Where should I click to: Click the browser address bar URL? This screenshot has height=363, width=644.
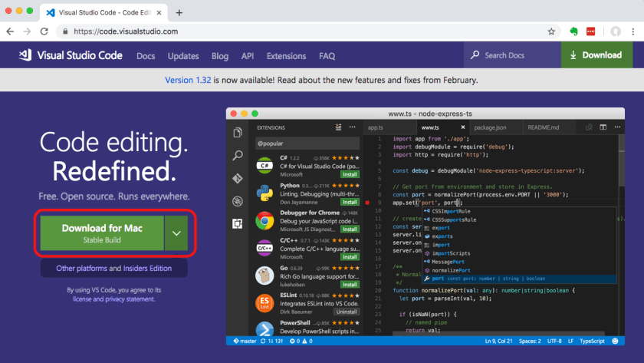[127, 31]
